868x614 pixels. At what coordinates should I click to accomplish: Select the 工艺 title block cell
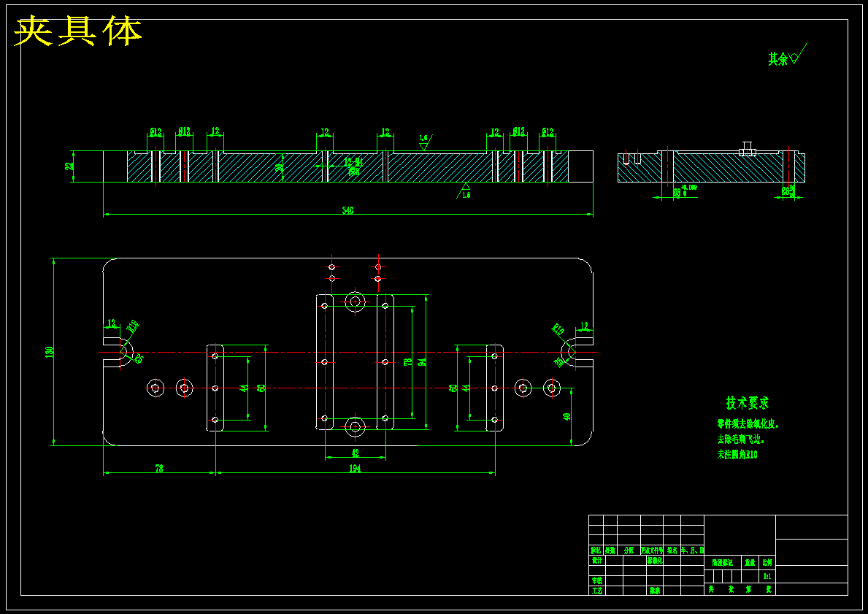[596, 591]
